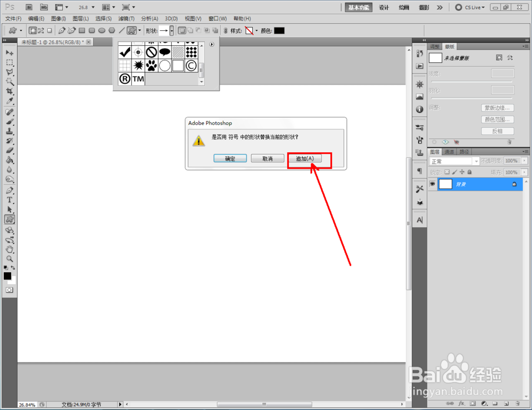Image resolution: width=532 pixels, height=410 pixels.
Task: Select Line tool in options bar
Action: pyautogui.click(x=121, y=30)
